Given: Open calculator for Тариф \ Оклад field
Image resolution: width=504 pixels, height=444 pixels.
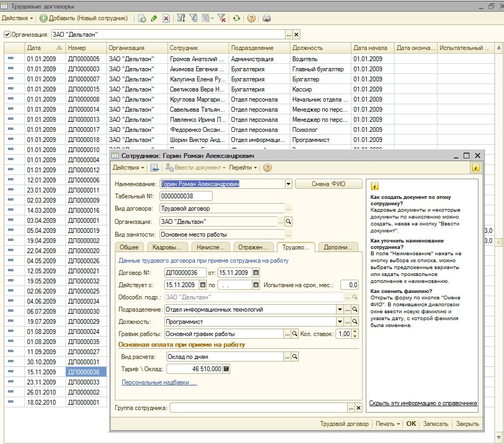Looking at the screenshot, I should point(226,369).
